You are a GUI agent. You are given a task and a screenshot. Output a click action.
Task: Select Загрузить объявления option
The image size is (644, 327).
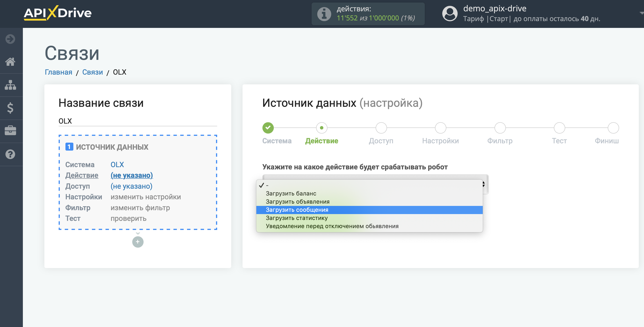[x=369, y=202]
